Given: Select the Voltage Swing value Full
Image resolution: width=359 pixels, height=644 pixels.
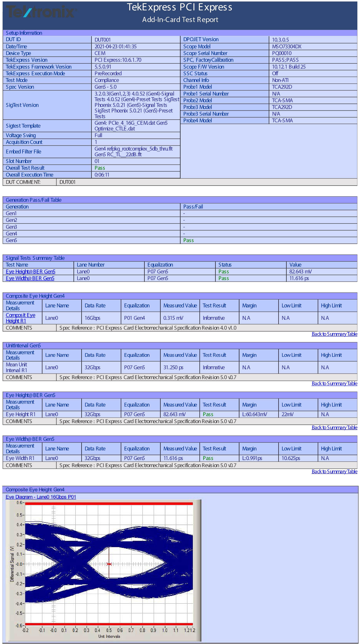Looking at the screenshot, I should [98, 135].
